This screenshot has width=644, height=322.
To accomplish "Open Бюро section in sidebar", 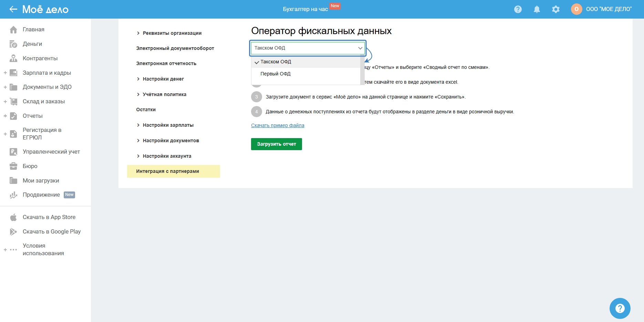I will (x=30, y=166).
